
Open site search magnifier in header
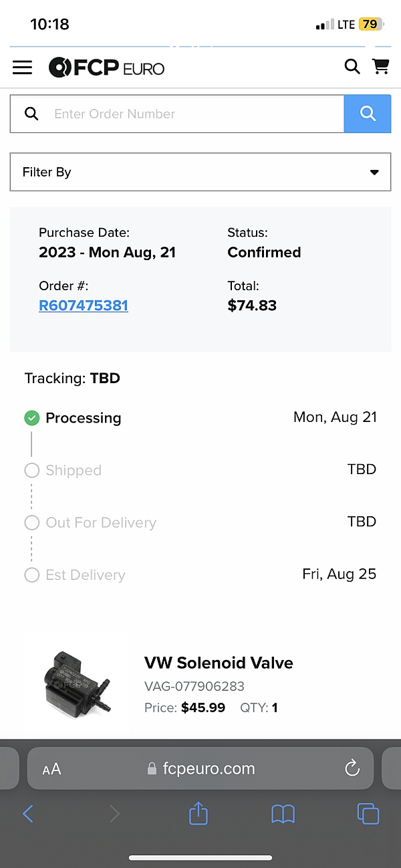[352, 67]
